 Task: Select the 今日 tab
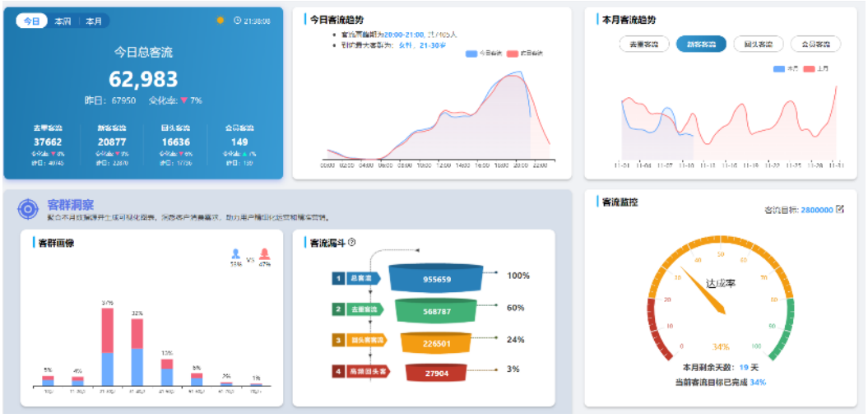(x=31, y=21)
